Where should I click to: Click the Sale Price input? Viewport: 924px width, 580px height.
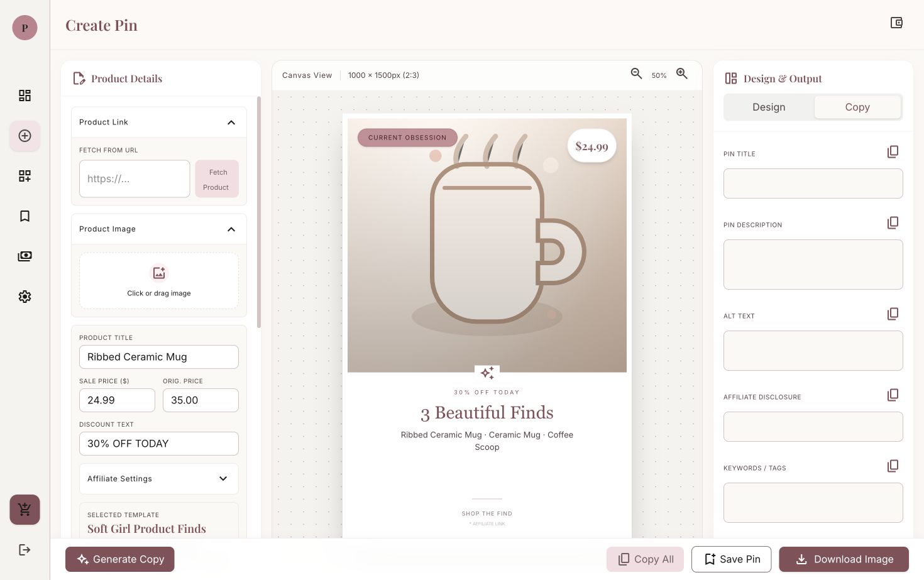click(117, 400)
